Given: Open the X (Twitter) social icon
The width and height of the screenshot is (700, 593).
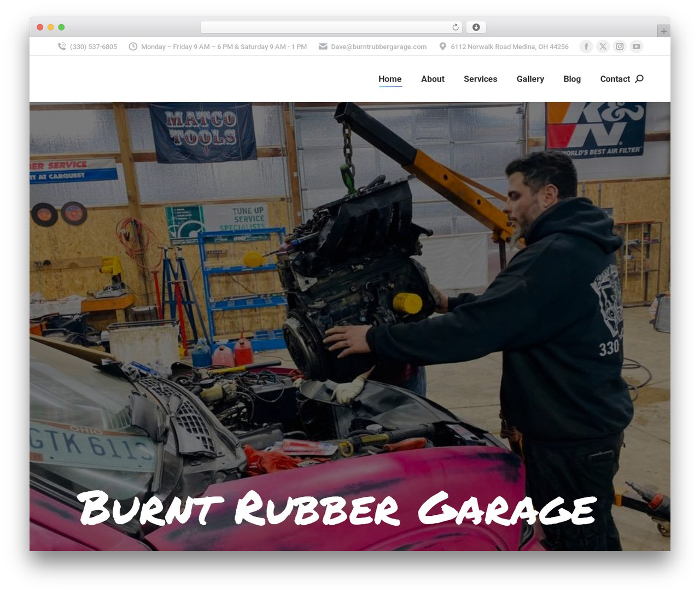Looking at the screenshot, I should [603, 46].
